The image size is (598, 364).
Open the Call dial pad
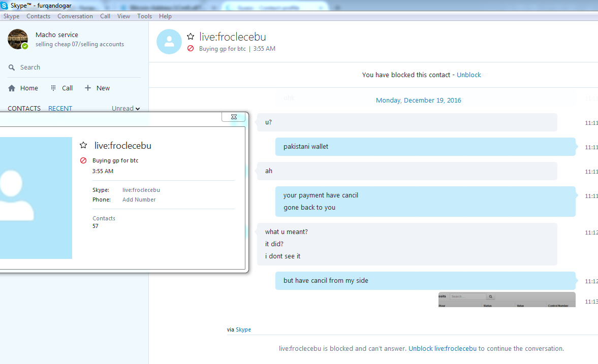[x=62, y=88]
